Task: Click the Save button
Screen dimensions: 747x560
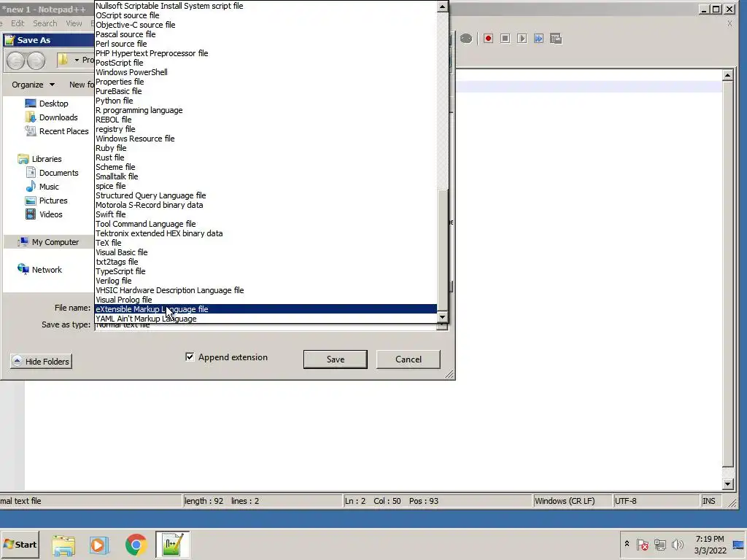Action: coord(336,359)
